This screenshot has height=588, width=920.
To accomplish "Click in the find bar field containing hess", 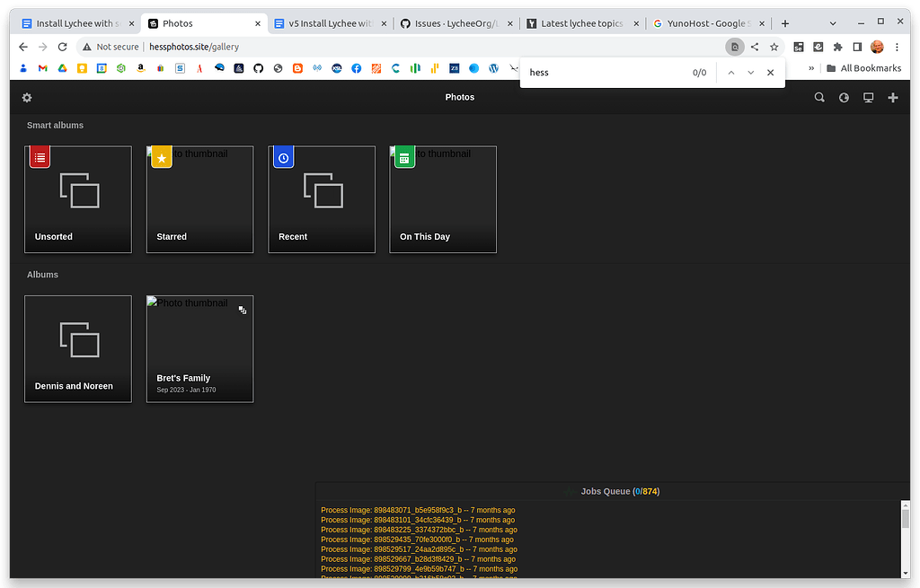I will coord(605,73).
